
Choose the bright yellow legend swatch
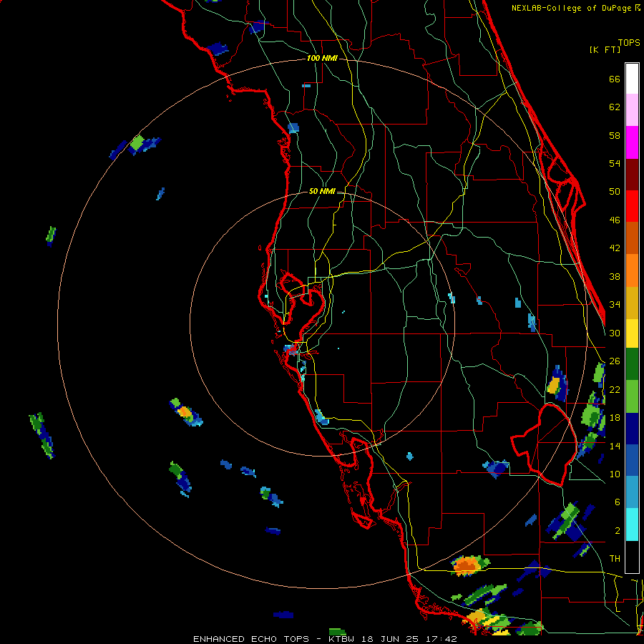pos(632,333)
